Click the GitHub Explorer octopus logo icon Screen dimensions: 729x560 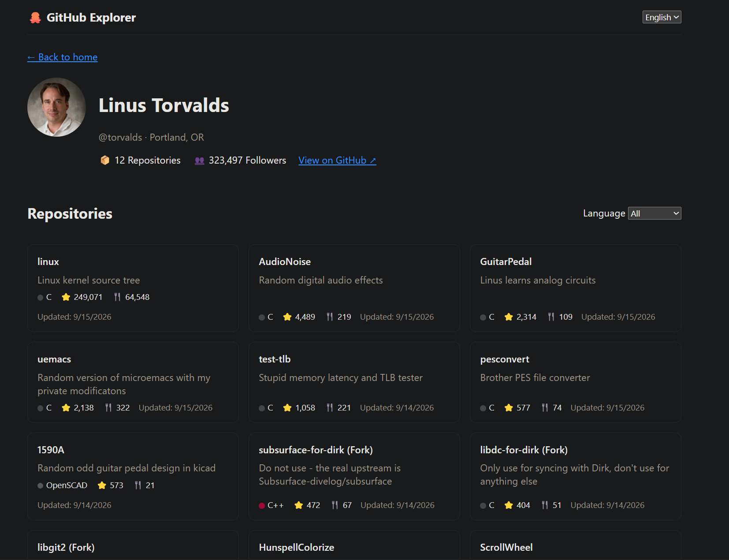[x=35, y=18]
